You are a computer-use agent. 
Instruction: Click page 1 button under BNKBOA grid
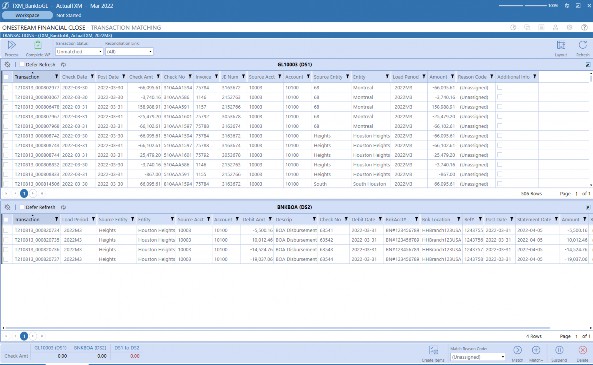[x=24, y=336]
